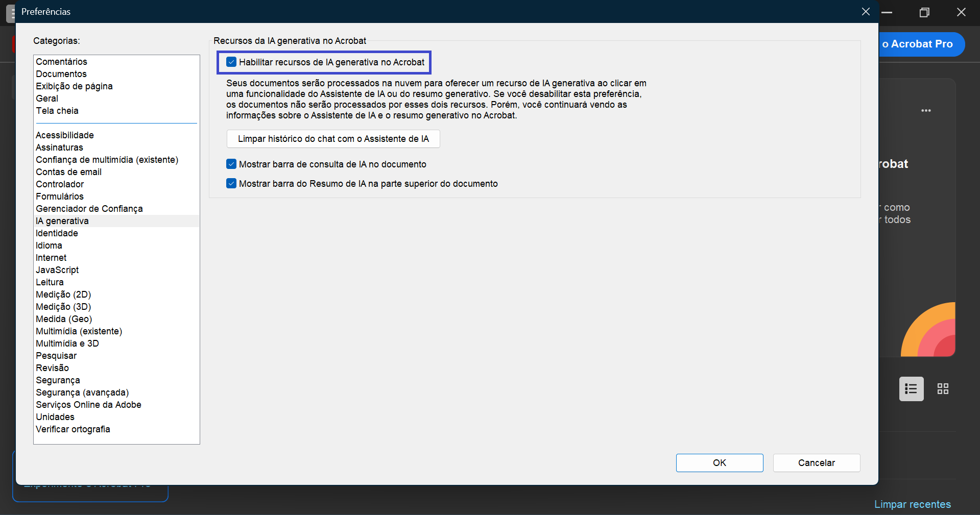The image size is (980, 515).
Task: Select the Contas de email category
Action: click(x=116, y=172)
